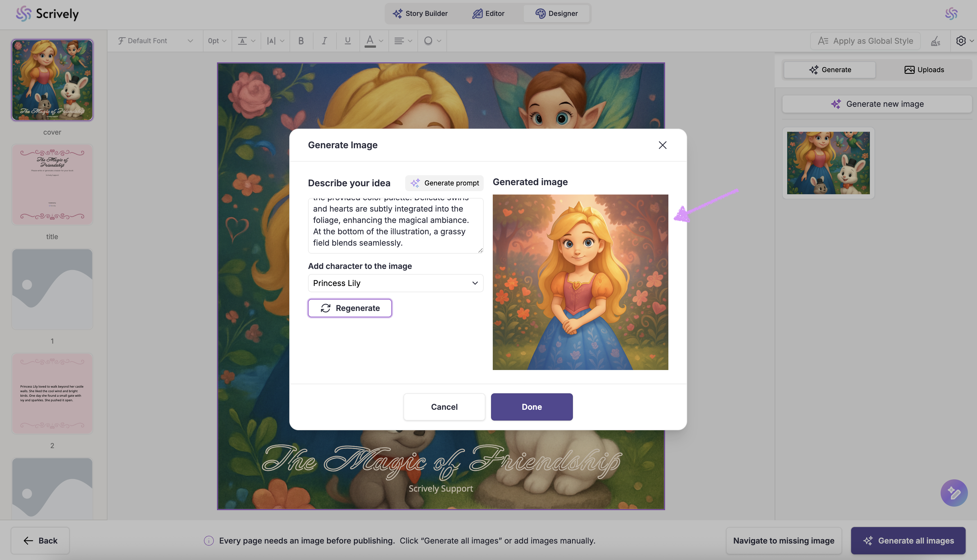Open the Princess Lily character dropdown
977x560 pixels.
coord(395,283)
